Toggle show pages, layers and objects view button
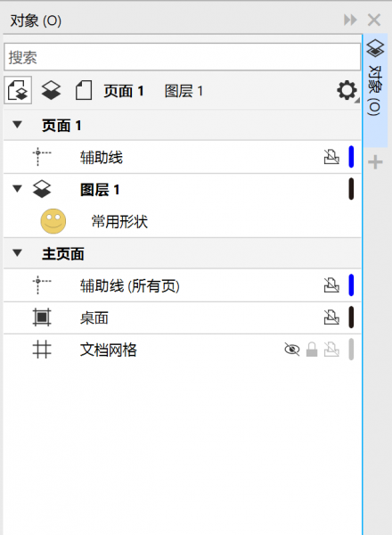The width and height of the screenshot is (392, 535). pos(18,90)
